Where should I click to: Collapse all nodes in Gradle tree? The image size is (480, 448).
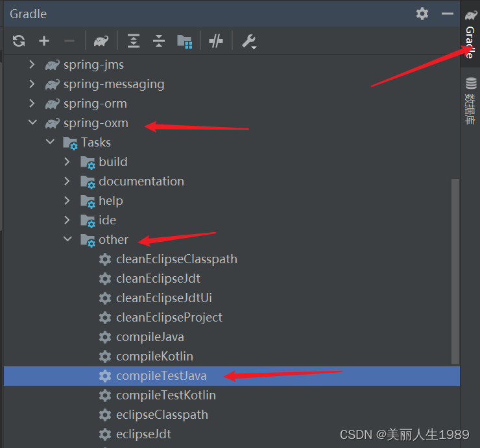[158, 41]
